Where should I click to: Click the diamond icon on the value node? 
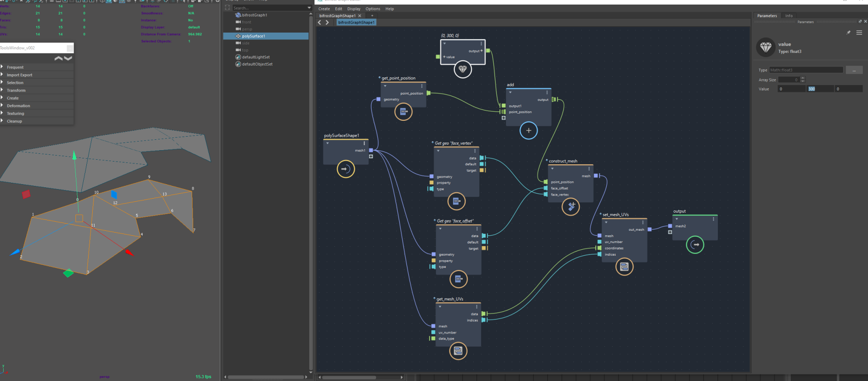[x=462, y=70]
